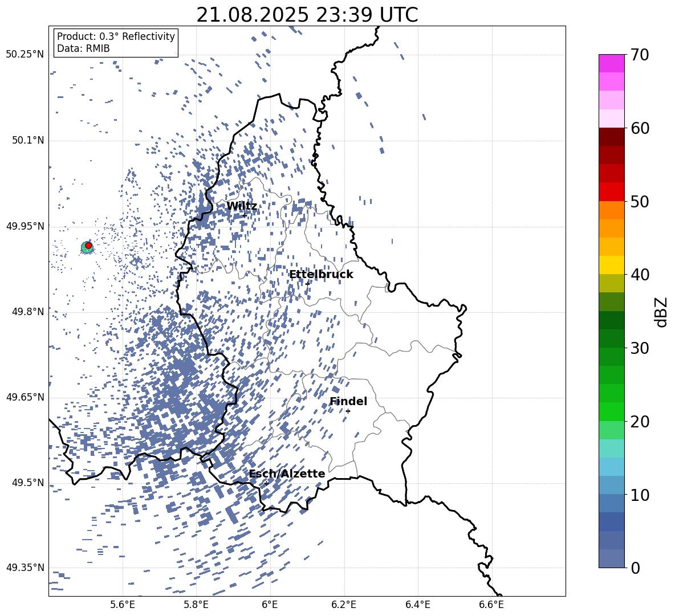Click the Wiltz location cross marker
This screenshot has width=675, height=616.
245,215
